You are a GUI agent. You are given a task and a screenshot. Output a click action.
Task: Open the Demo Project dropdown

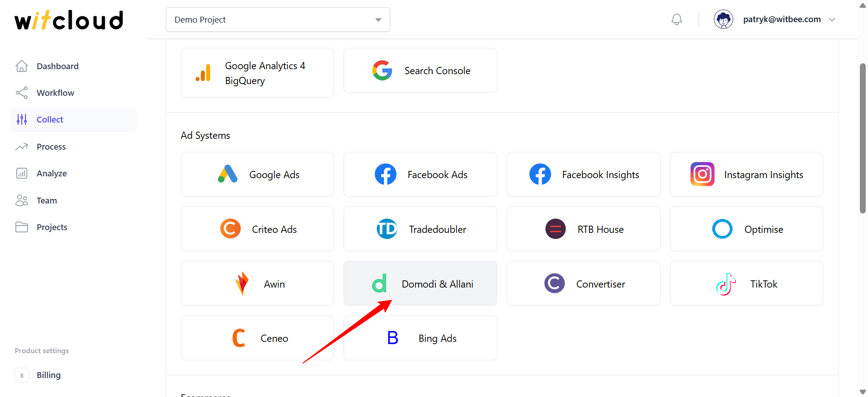(278, 19)
